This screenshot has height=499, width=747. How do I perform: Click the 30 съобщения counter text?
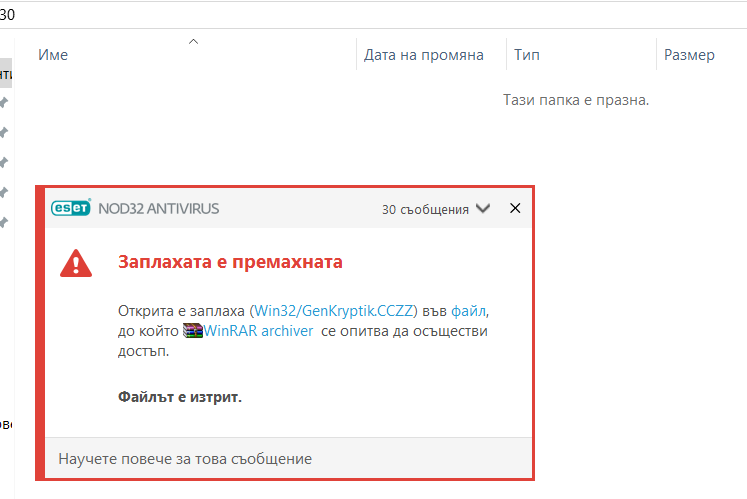point(425,209)
